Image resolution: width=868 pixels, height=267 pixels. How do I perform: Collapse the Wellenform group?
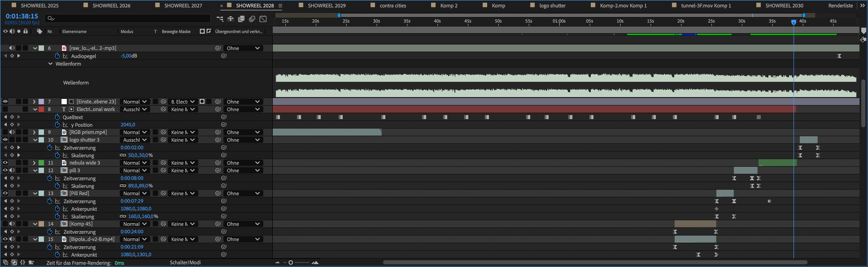(50, 64)
